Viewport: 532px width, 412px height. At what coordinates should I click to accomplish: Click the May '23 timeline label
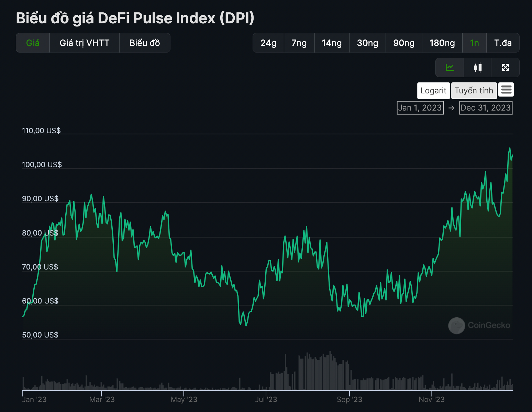[x=184, y=399]
